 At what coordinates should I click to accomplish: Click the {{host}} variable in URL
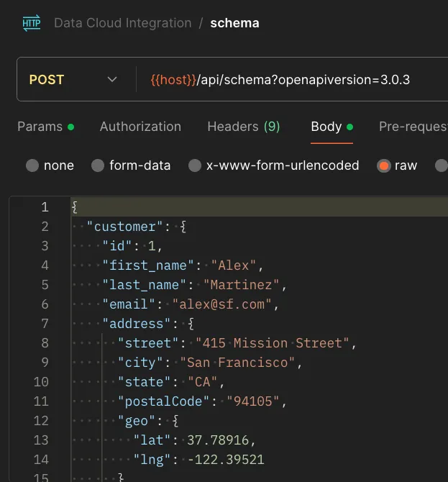pos(173,80)
